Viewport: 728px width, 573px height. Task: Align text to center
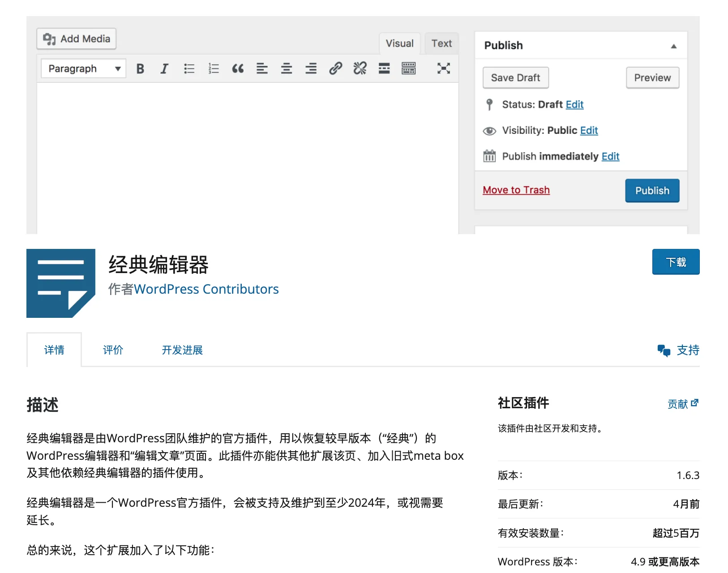point(287,68)
